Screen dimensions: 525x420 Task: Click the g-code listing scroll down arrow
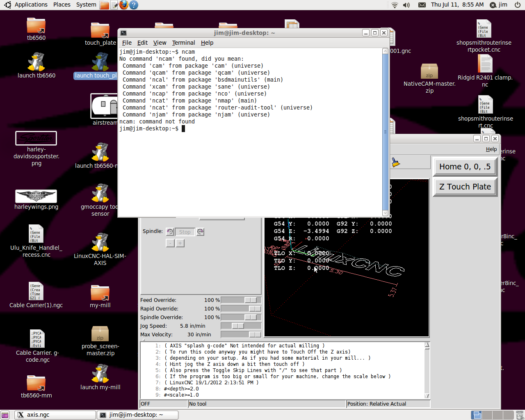427,395
